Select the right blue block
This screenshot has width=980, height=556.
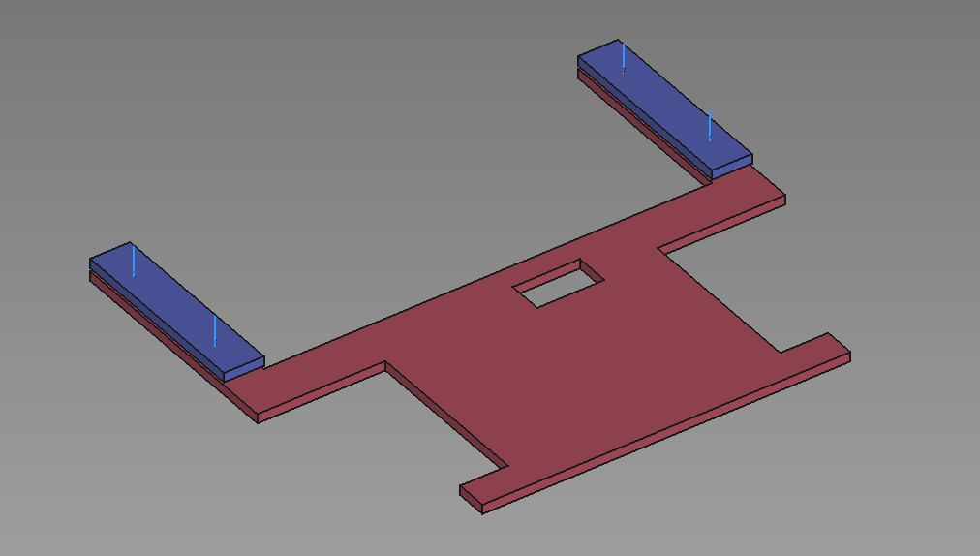(x=665, y=109)
